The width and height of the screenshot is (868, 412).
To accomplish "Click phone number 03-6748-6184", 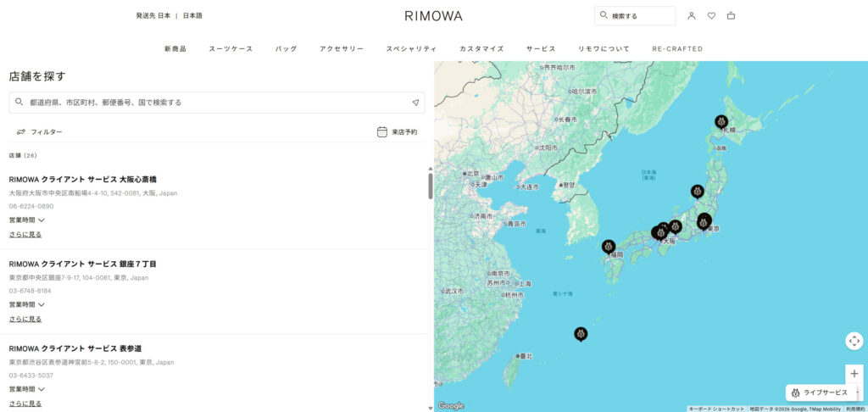I will (x=30, y=291).
